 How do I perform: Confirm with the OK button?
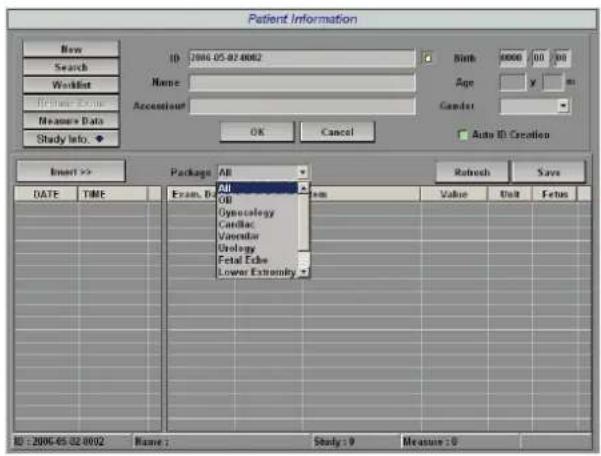(257, 132)
